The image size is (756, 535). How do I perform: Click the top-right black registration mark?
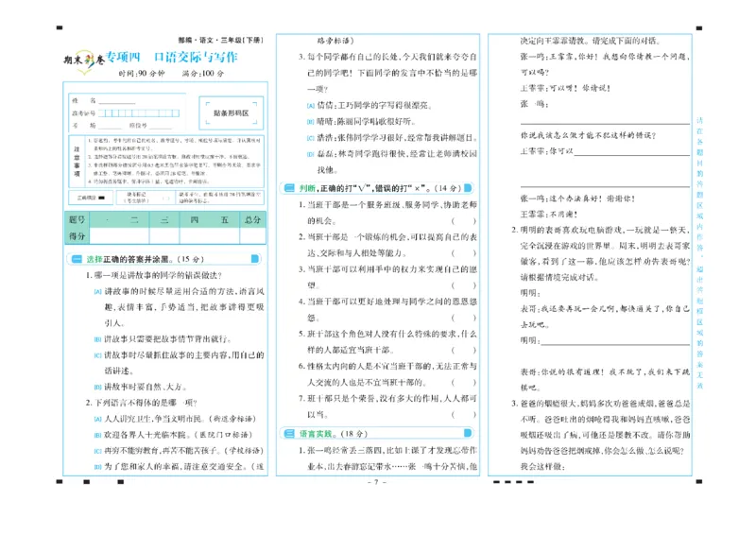[x=699, y=28]
